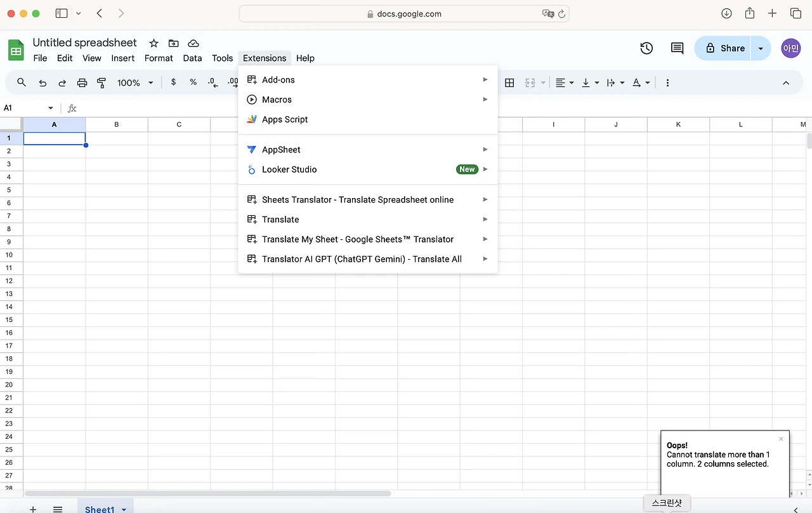Check the cloud document status icon
The width and height of the screenshot is (812, 513).
(193, 43)
